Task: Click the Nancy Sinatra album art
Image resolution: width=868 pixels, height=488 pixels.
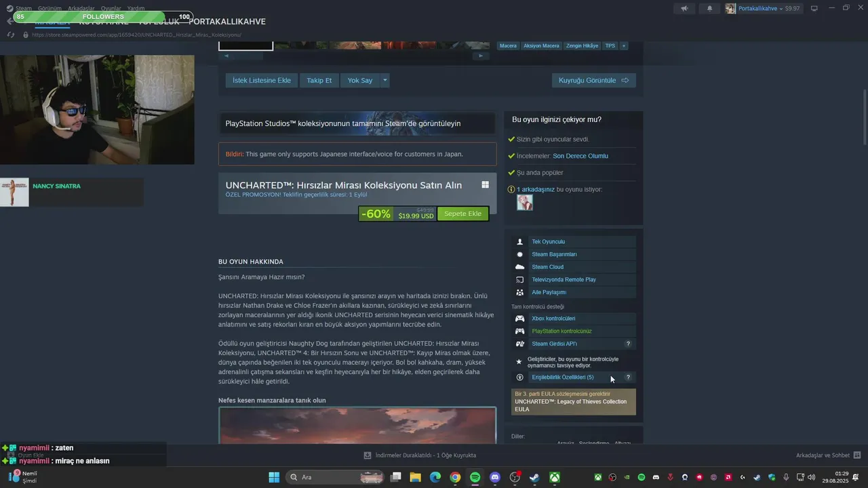Action: 14,192
